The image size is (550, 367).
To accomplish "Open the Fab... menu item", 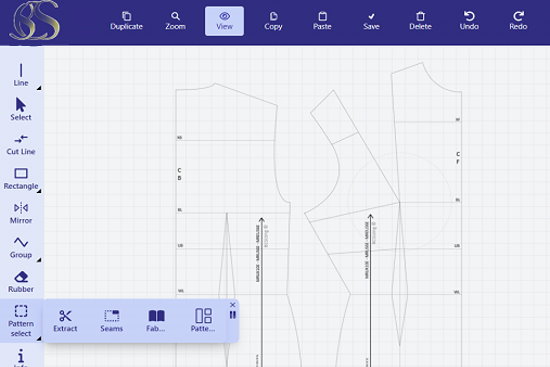I will point(156,320).
